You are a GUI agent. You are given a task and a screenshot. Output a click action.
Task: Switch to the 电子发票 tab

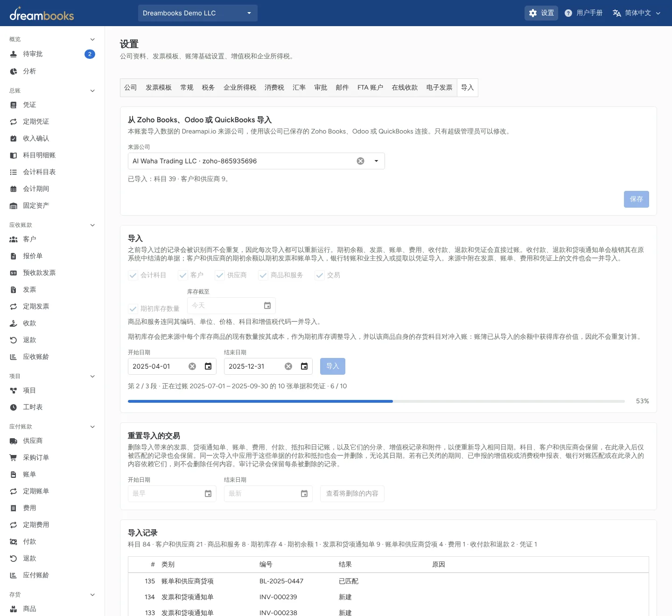(439, 88)
